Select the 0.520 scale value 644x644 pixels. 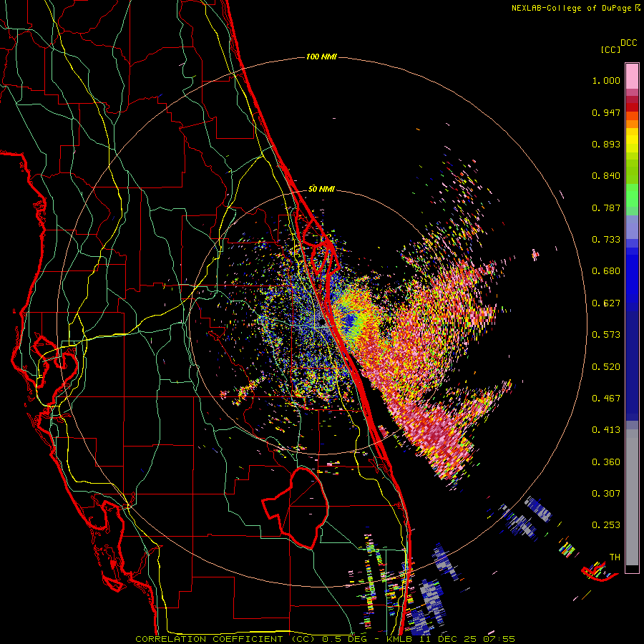(x=606, y=367)
